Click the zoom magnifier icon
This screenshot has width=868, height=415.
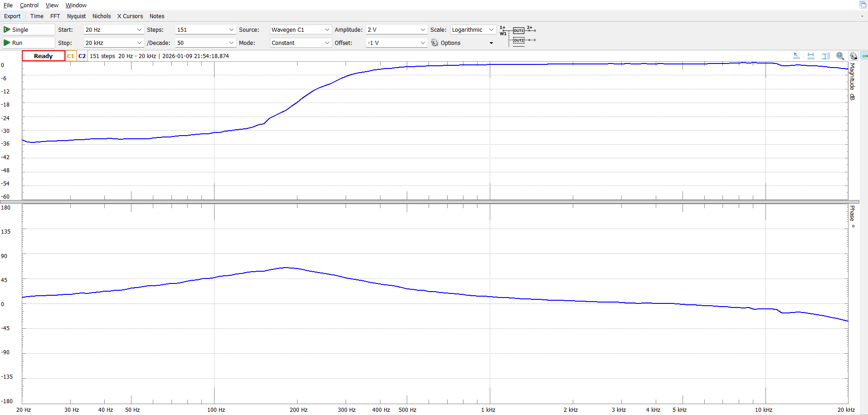(840, 56)
